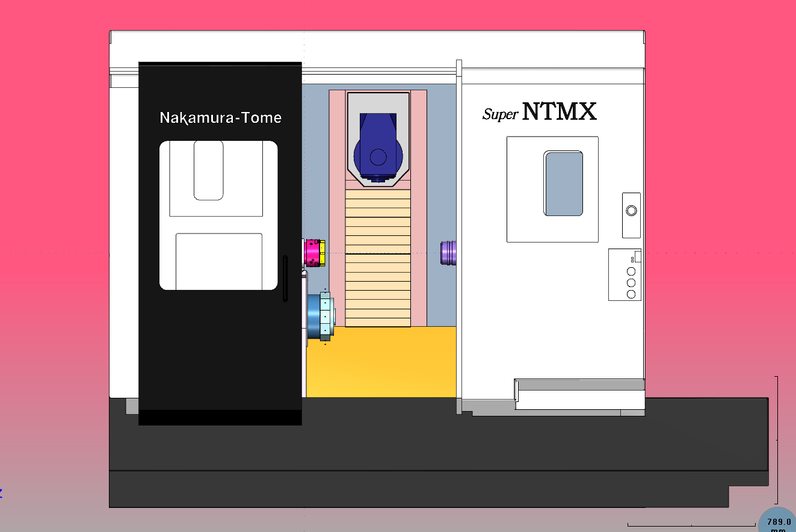Click the bottom circle of the three-button panel
The height and width of the screenshot is (532, 796).
(x=631, y=294)
